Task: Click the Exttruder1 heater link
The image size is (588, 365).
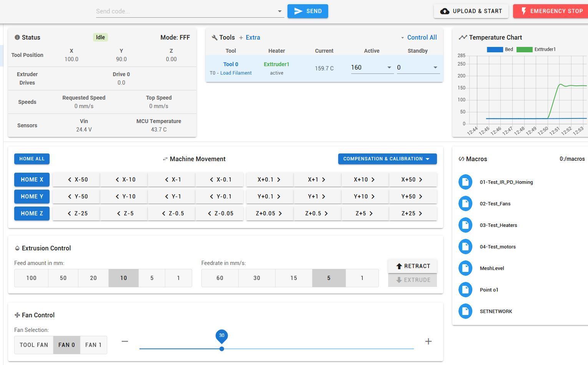Action: [x=276, y=64]
